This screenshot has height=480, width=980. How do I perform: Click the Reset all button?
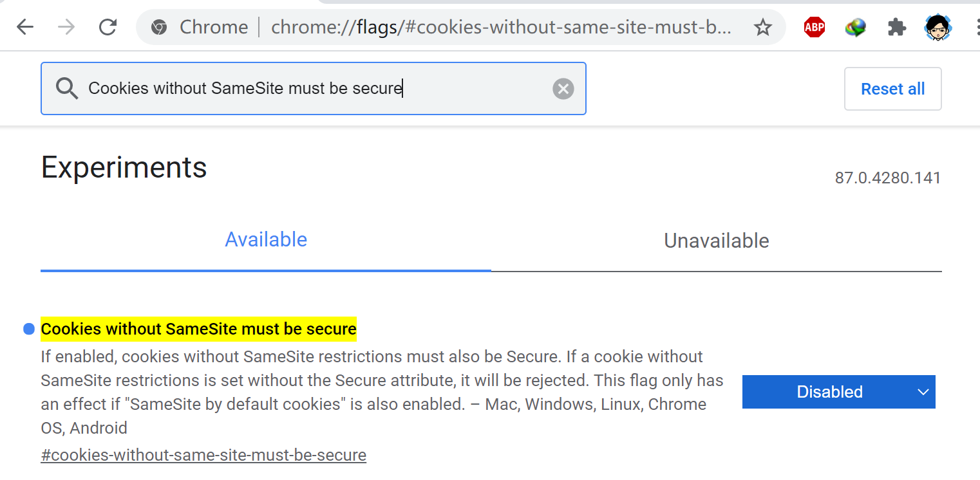coord(892,89)
